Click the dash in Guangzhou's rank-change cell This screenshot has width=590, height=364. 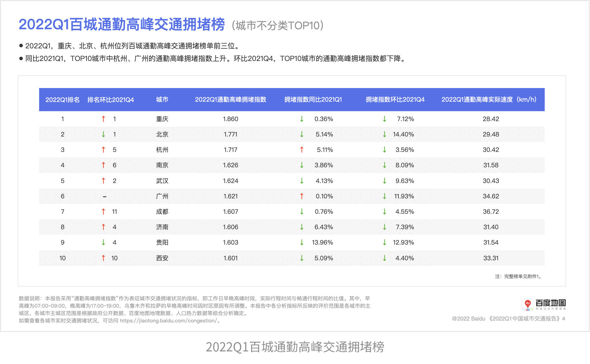click(x=105, y=196)
